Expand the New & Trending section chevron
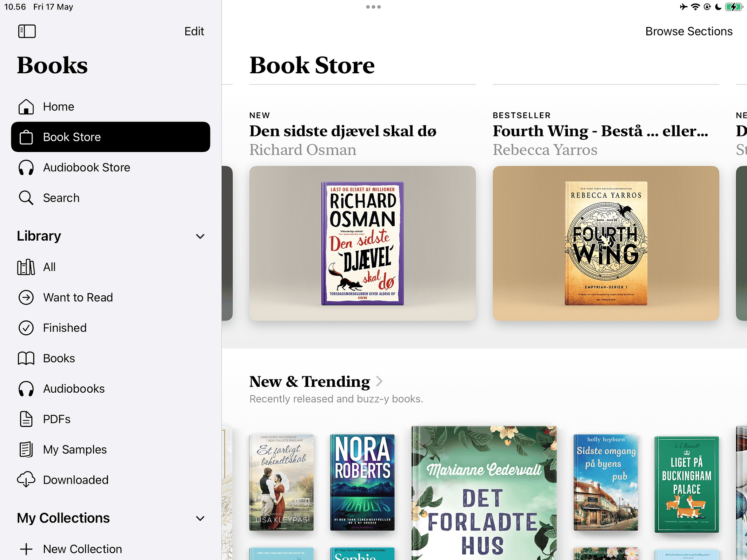The image size is (747, 560). (379, 381)
